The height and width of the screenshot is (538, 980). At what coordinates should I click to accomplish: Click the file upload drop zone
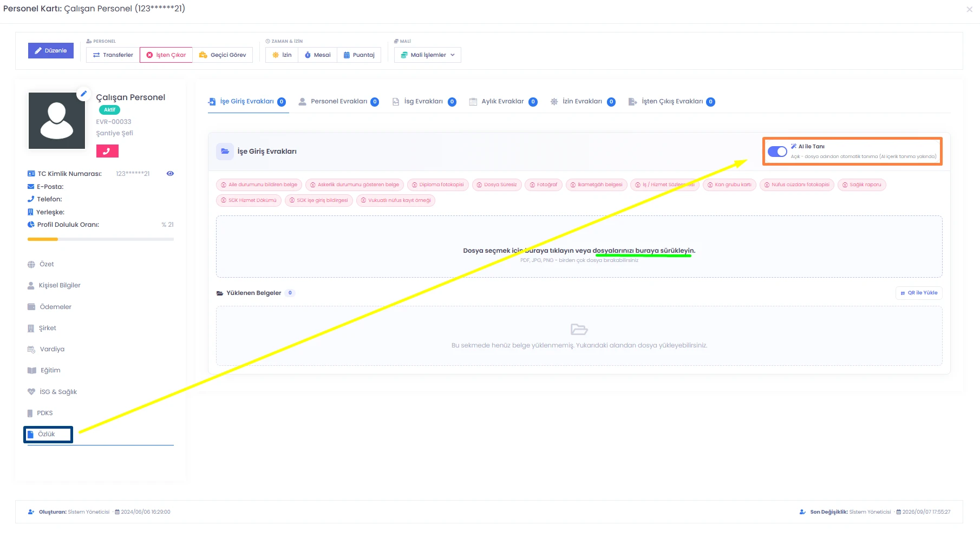tap(579, 247)
